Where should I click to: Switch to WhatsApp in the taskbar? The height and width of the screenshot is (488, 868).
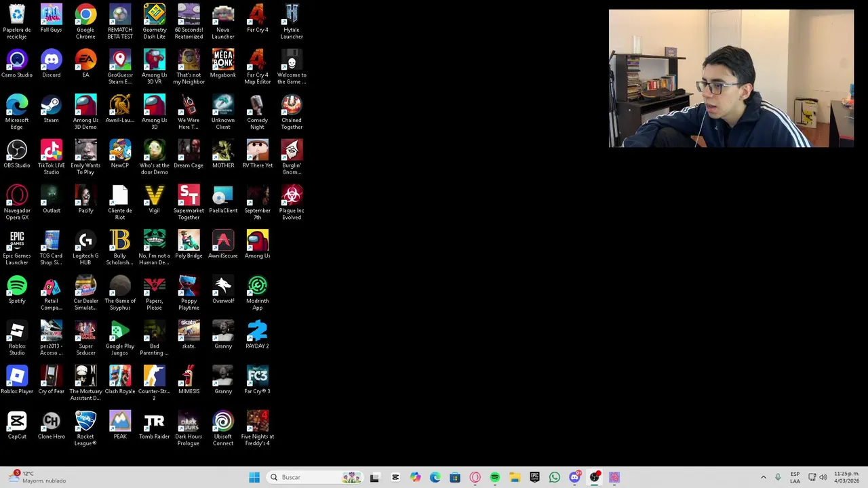click(555, 477)
